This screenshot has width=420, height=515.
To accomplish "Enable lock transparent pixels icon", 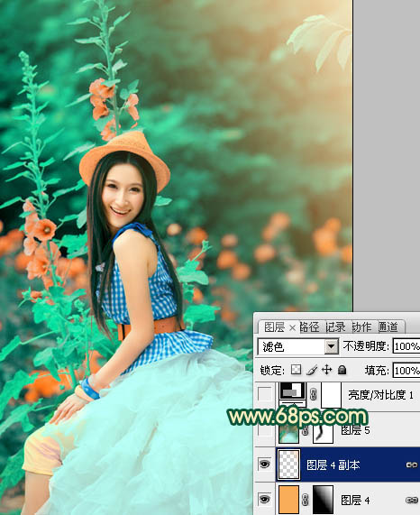I will (296, 370).
